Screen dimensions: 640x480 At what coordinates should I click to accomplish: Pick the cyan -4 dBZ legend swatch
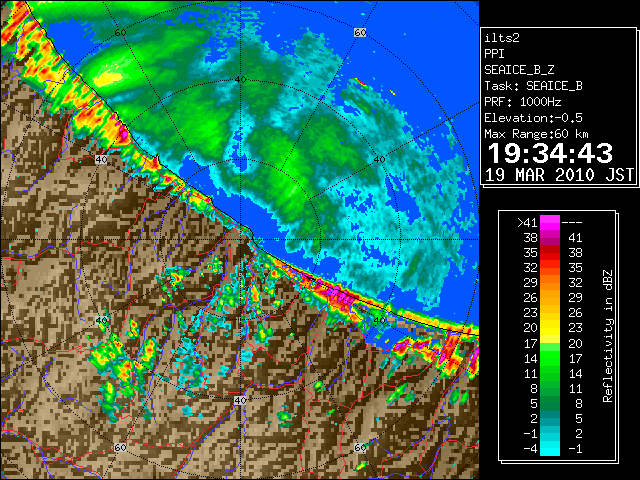(550, 449)
